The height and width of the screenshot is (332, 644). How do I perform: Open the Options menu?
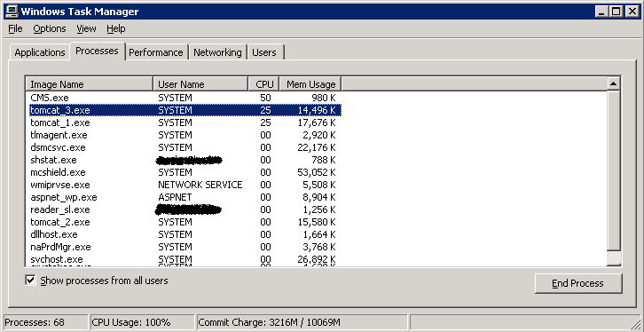click(50, 28)
